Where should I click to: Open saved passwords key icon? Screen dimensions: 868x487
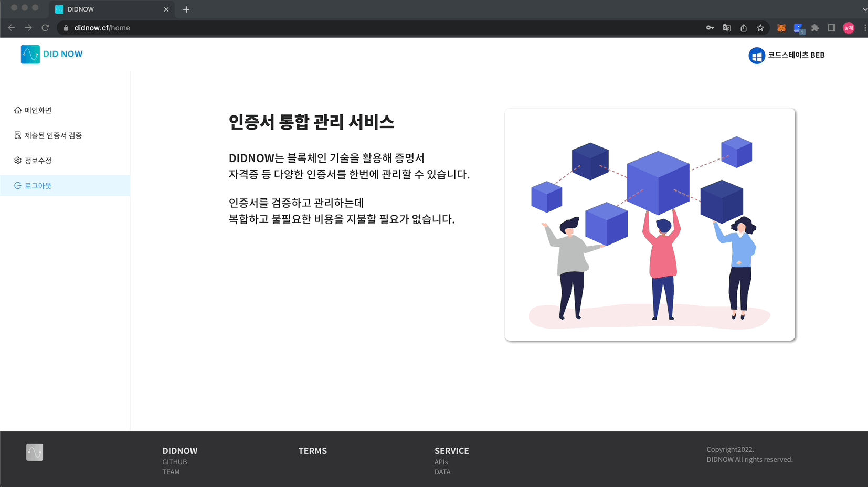click(710, 28)
